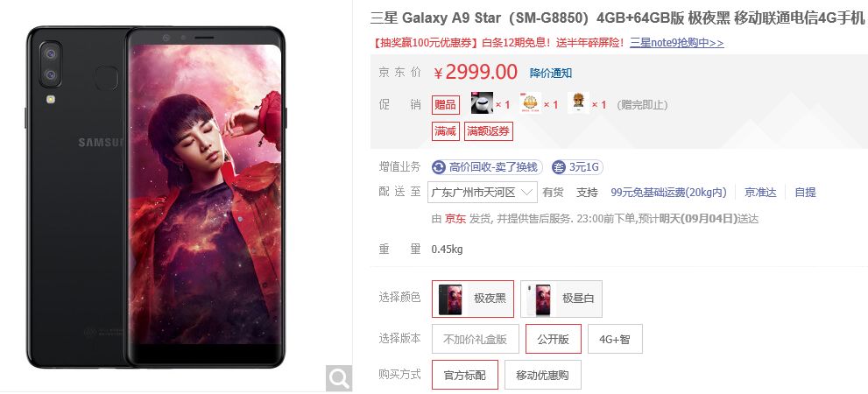Select the 4G+智 version option
Image resolution: width=868 pixels, height=394 pixels.
point(615,339)
